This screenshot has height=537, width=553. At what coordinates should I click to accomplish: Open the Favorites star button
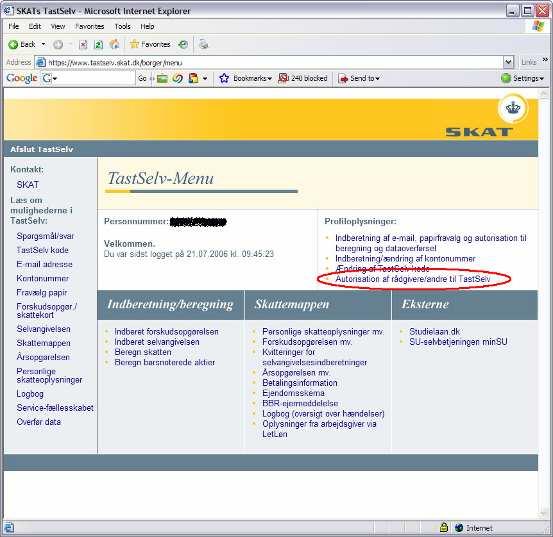[150, 44]
